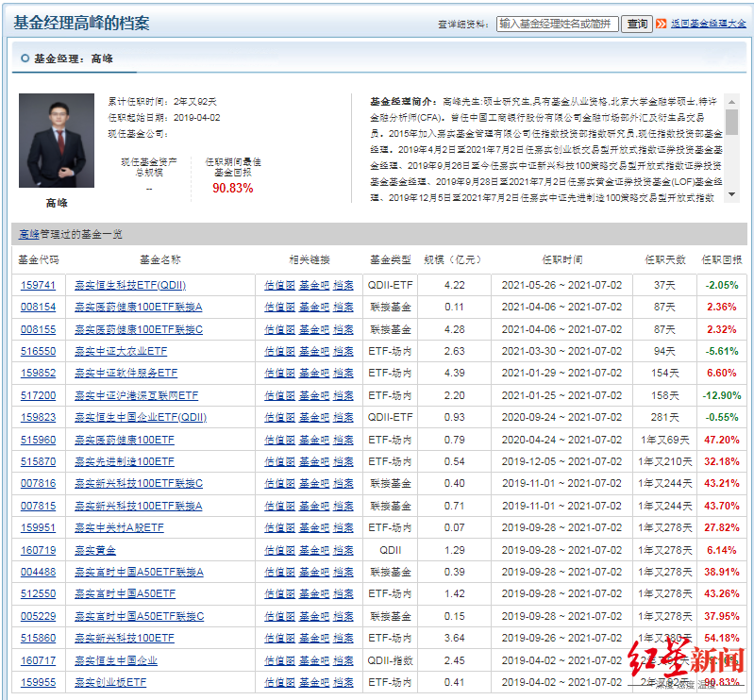Go to the 返回基金经理大全 link
Image resolution: width=754 pixels, height=700 pixels.
(x=708, y=24)
